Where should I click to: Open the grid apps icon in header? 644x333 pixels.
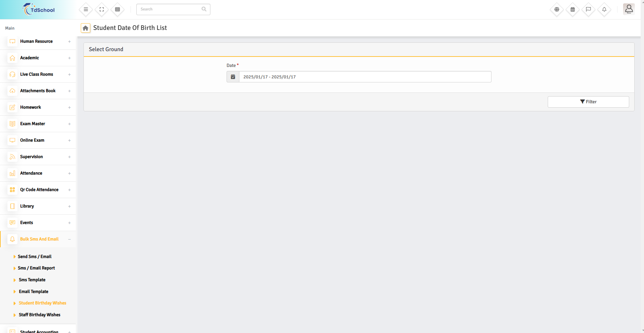click(117, 9)
